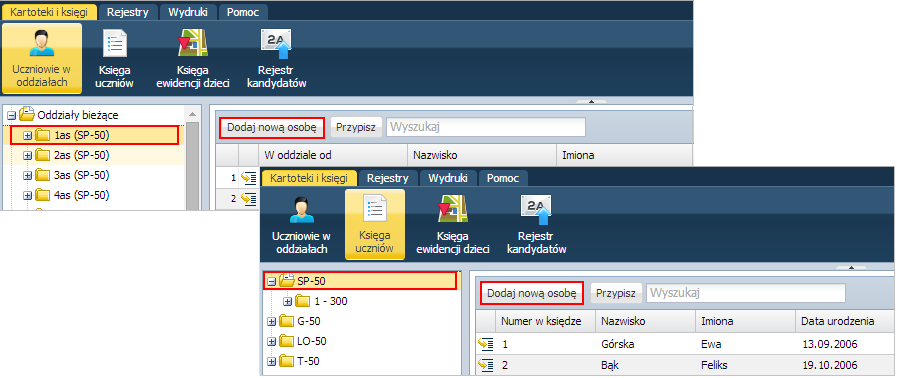
Task: Open Księga ewidencji dzieci in front window
Action: point(453,224)
